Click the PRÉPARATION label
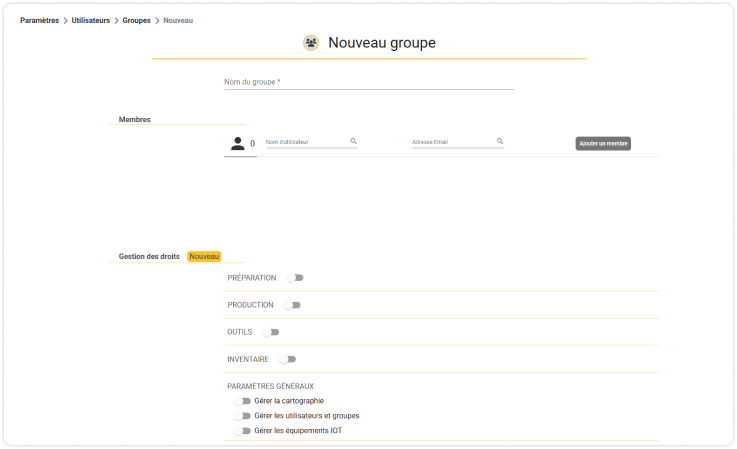 pos(251,278)
